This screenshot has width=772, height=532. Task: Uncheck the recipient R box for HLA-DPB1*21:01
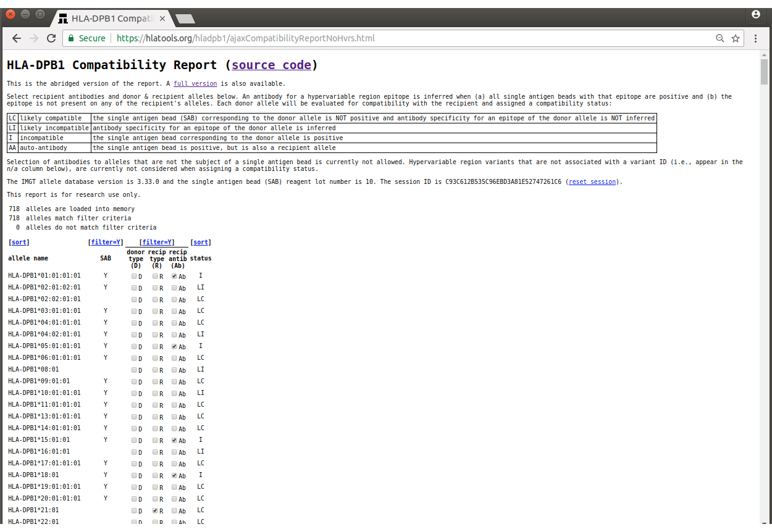point(156,510)
